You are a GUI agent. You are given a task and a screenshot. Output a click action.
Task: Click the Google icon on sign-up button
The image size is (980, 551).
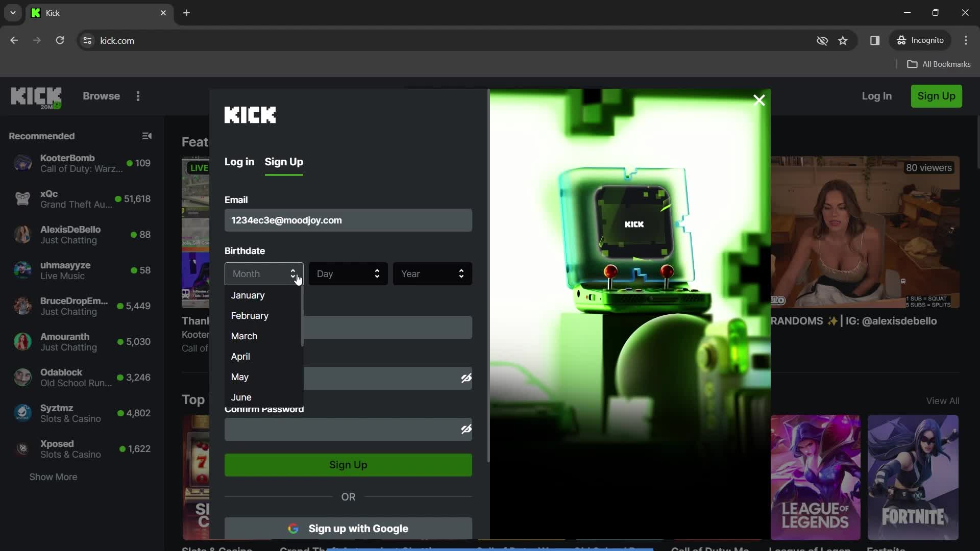[293, 528]
